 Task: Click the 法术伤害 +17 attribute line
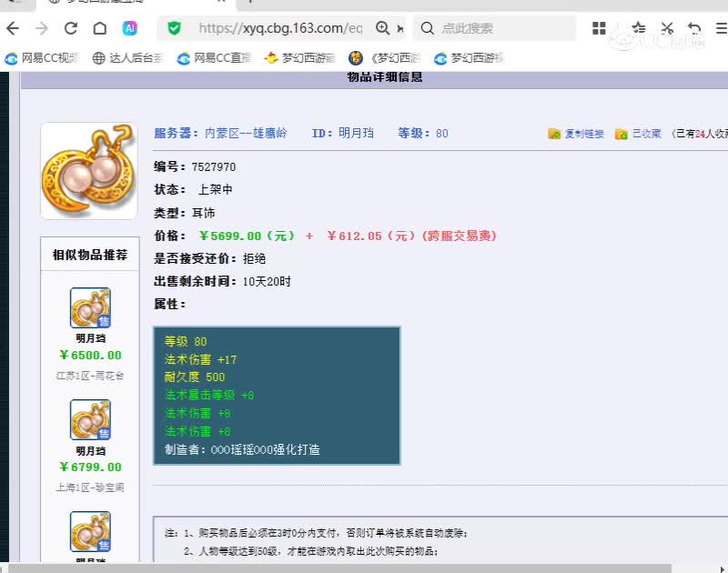click(200, 359)
